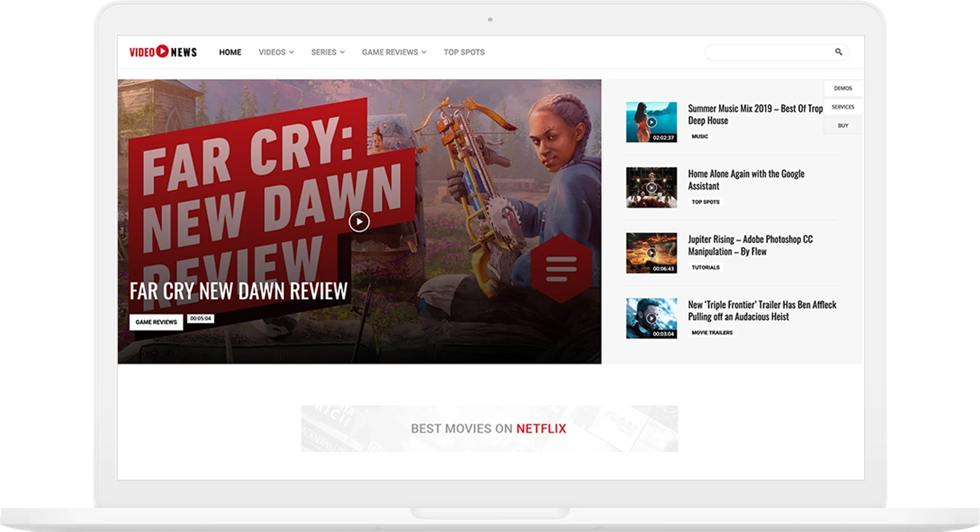Click the Buy side button
The width and height of the screenshot is (980, 532).
(x=843, y=126)
